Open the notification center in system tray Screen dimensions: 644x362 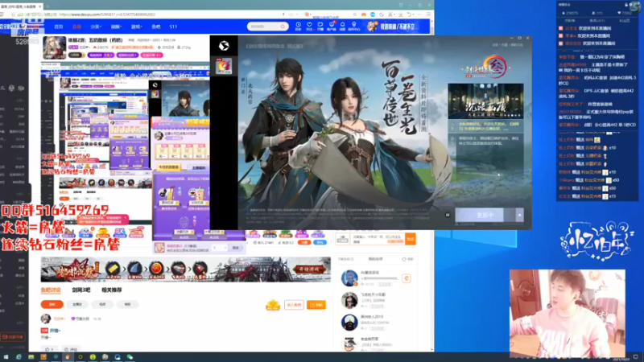(x=636, y=357)
